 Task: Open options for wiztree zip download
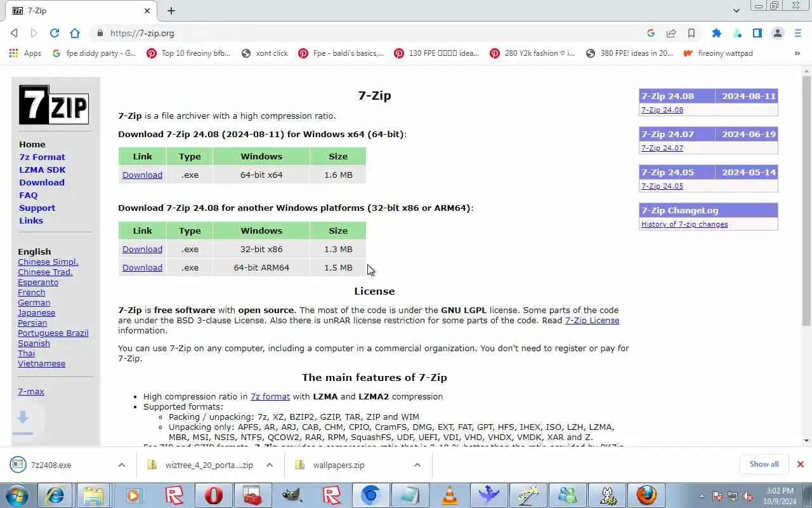coord(269,465)
